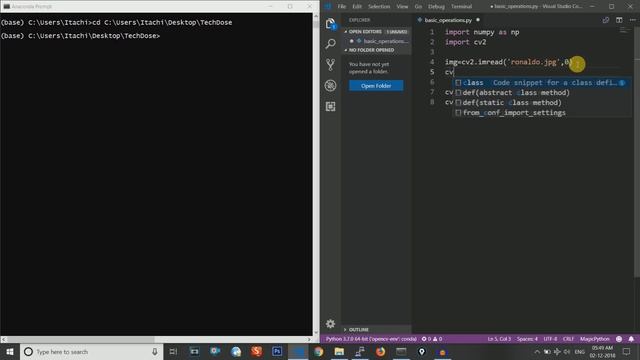The height and width of the screenshot is (360, 640).
Task: Choose def(abstract class method) suggestion
Action: pos(542,93)
